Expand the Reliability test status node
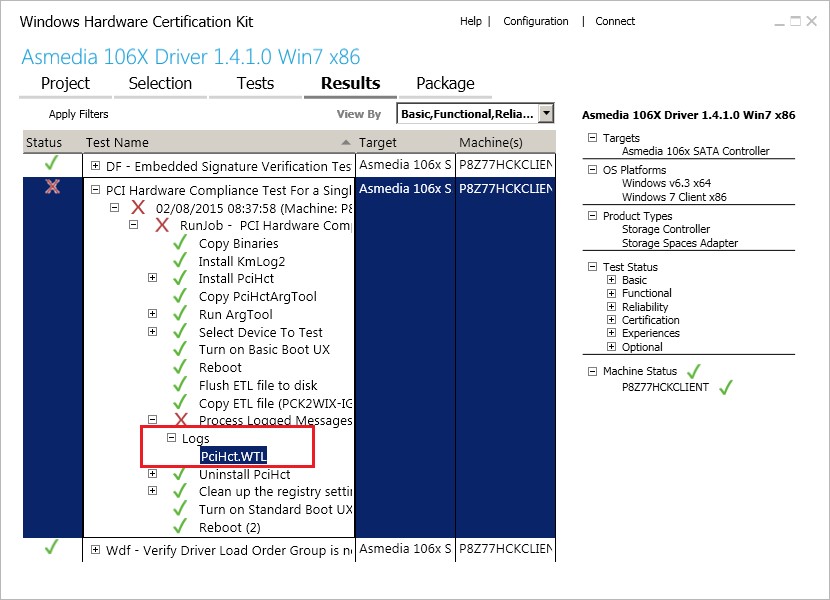Image resolution: width=830 pixels, height=600 pixels. (x=611, y=306)
